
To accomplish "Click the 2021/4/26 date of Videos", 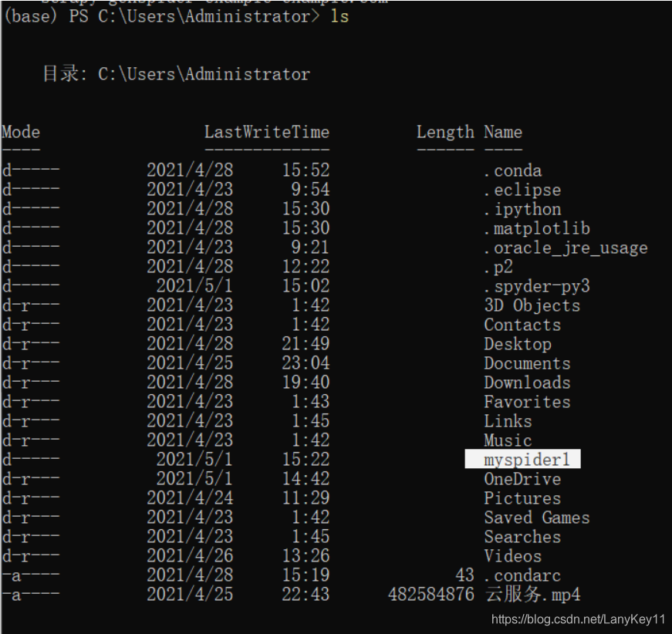I will click(190, 556).
